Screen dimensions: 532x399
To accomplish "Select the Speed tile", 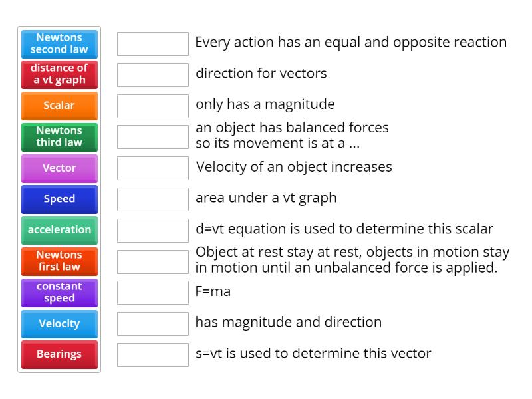I will coord(59,199).
